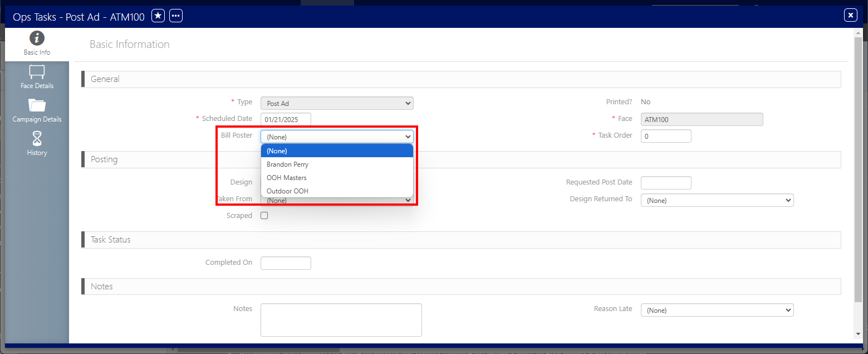The image size is (868, 354).
Task: Click the scroll-down arrow of the dialog scrollbar
Action: [x=858, y=334]
